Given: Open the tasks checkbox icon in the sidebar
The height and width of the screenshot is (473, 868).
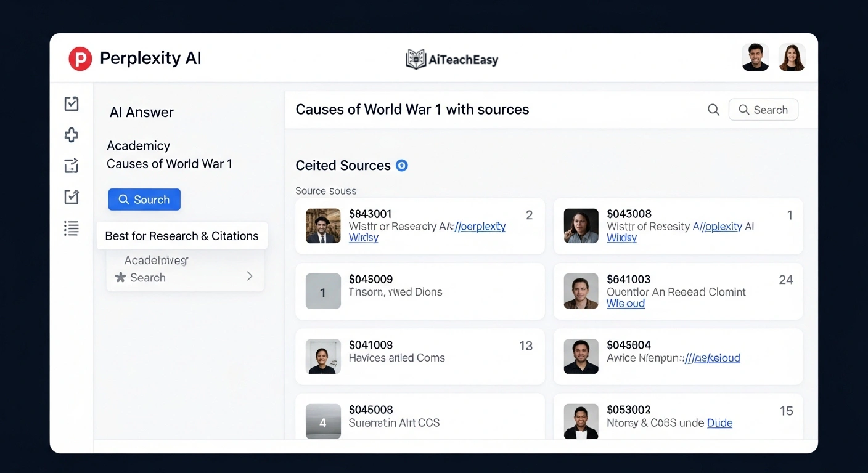Looking at the screenshot, I should click(x=71, y=103).
